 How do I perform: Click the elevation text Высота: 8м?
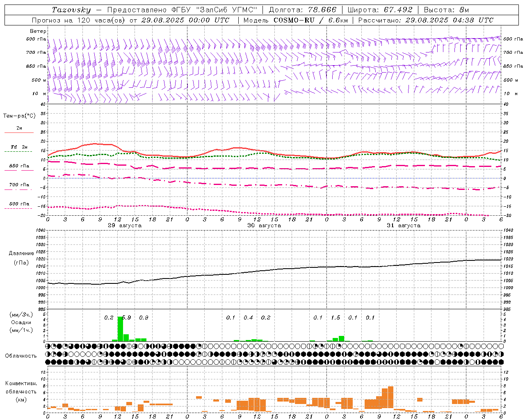point(446,10)
